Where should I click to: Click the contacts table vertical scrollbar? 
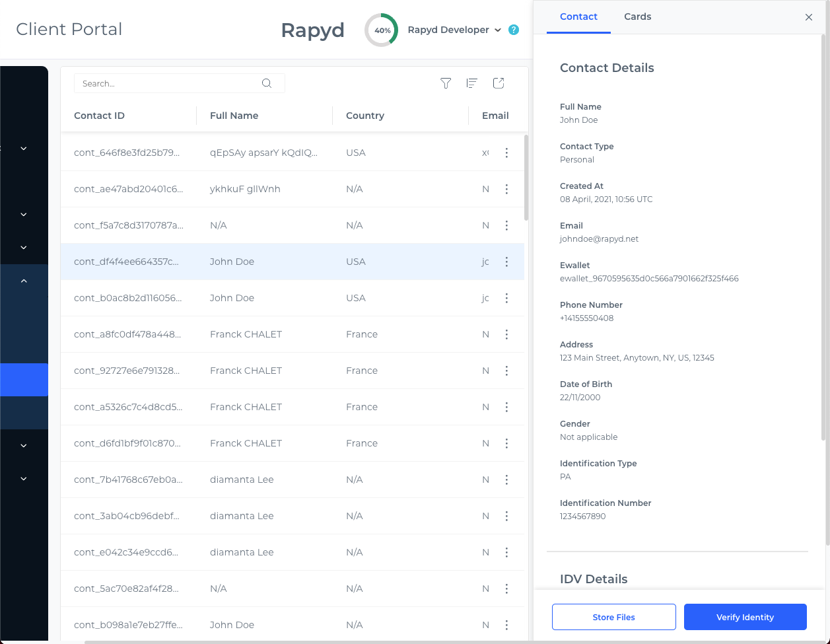pos(526,177)
